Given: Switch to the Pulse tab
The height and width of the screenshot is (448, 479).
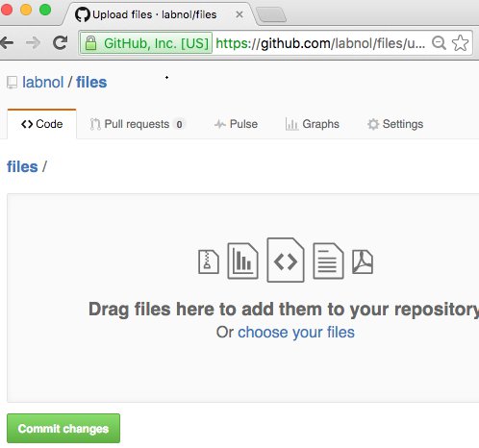Looking at the screenshot, I should tap(236, 124).
